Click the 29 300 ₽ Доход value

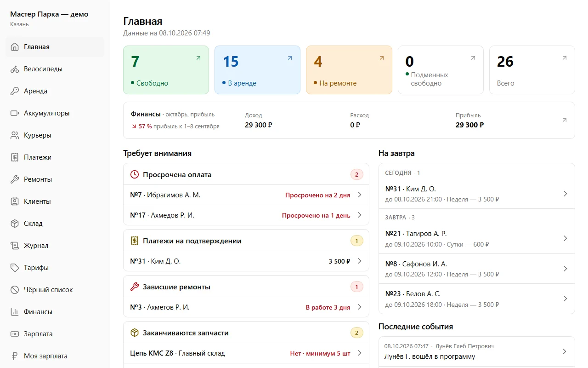(x=259, y=125)
